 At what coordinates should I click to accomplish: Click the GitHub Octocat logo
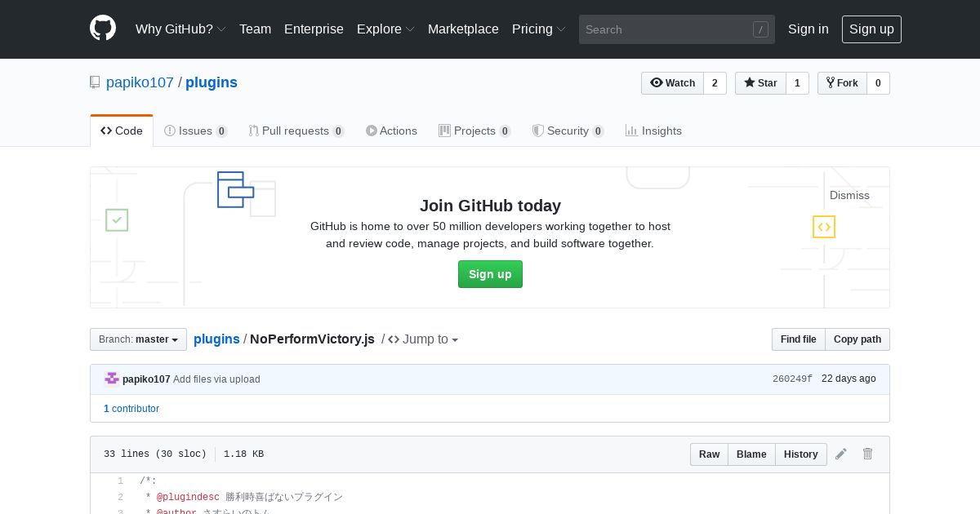pyautogui.click(x=103, y=29)
